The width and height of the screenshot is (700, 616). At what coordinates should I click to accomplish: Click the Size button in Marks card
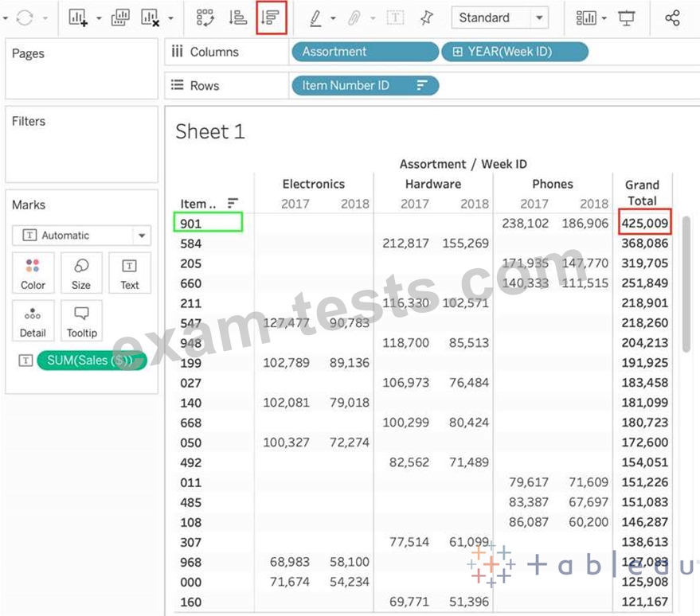[x=81, y=274]
